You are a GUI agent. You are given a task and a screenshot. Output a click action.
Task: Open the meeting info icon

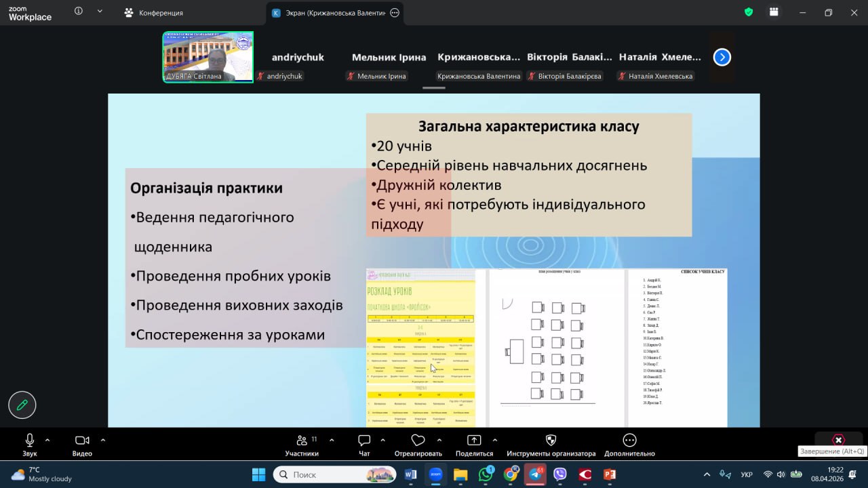coord(79,12)
